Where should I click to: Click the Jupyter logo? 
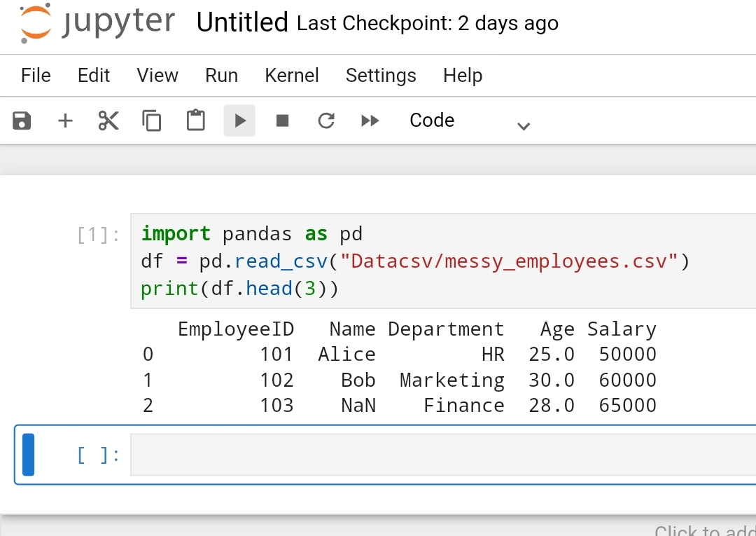(x=97, y=22)
